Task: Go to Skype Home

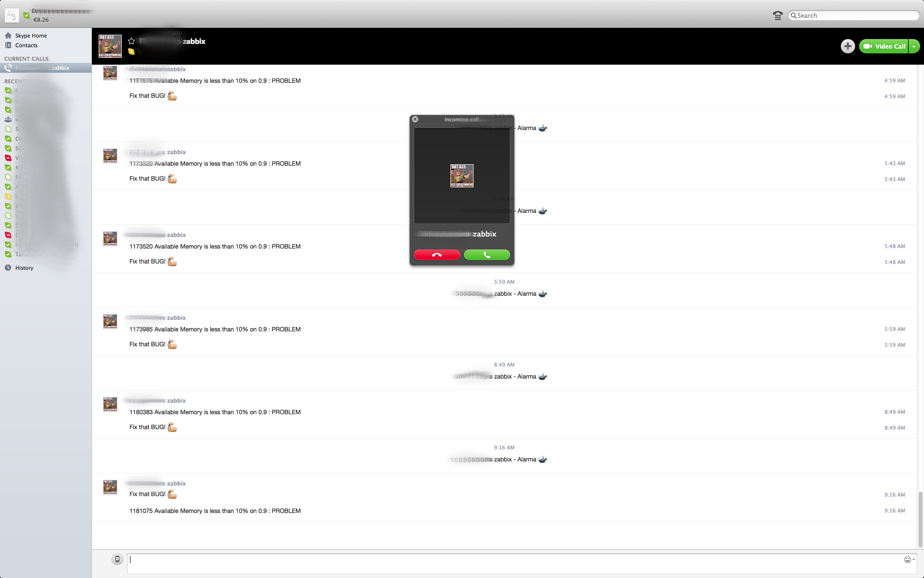Action: (x=31, y=36)
